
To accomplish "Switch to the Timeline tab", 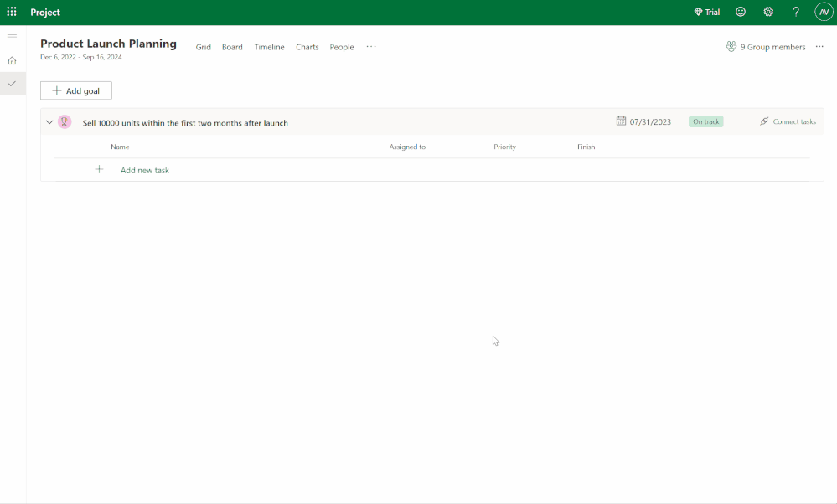I will (269, 47).
